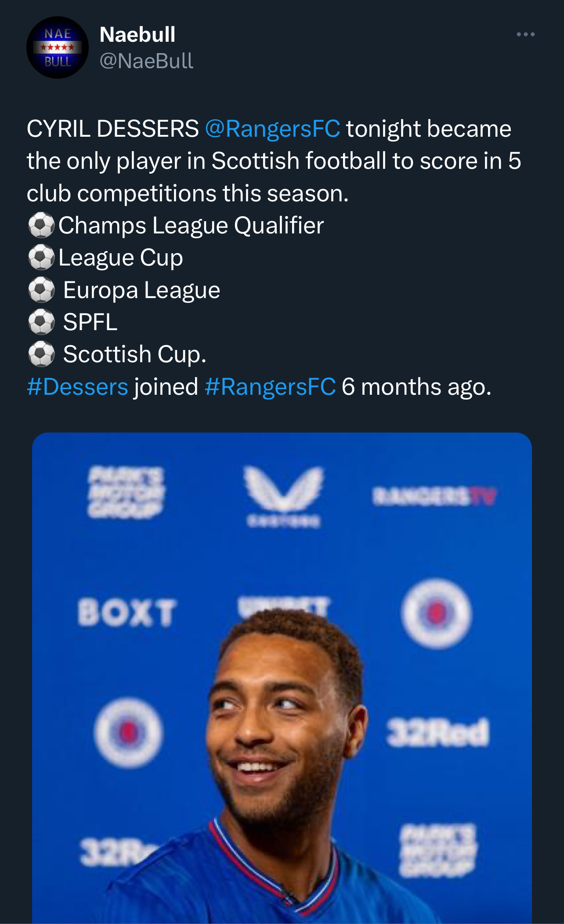Viewport: 564px width, 924px height.
Task: Open the @NaeBull handle link
Action: tap(146, 61)
